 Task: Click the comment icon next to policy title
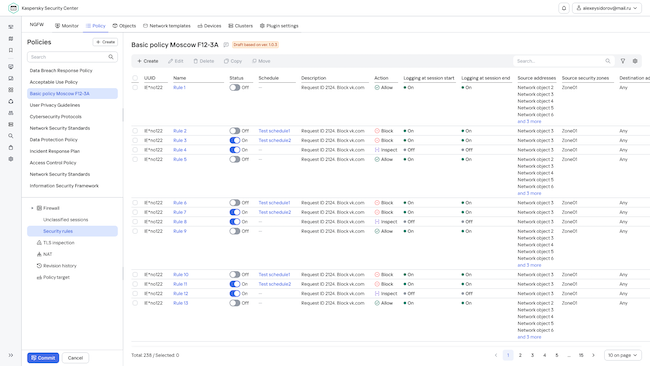tap(226, 45)
